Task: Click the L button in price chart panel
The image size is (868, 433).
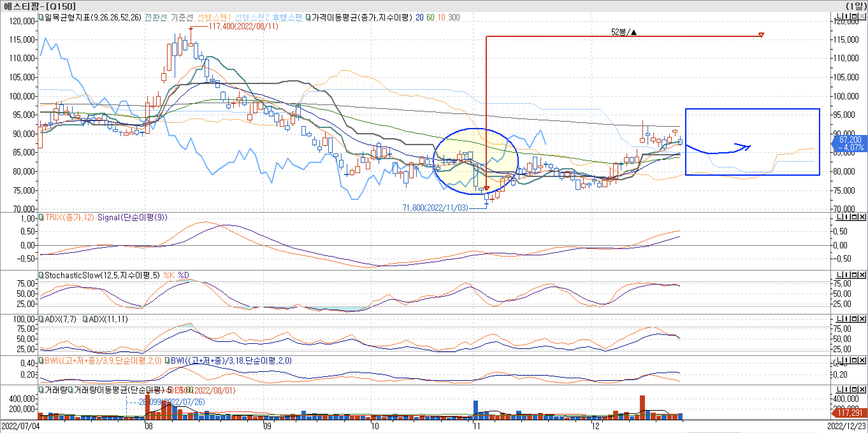Action: 840,17
